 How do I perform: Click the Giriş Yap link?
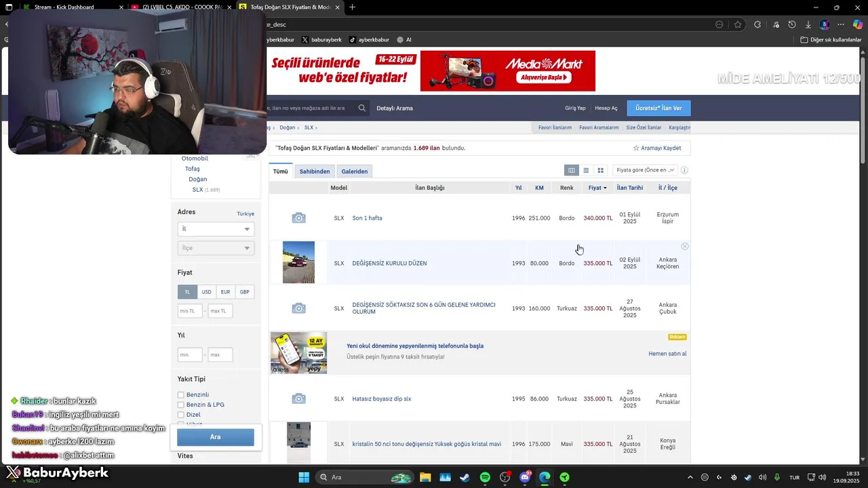575,108
